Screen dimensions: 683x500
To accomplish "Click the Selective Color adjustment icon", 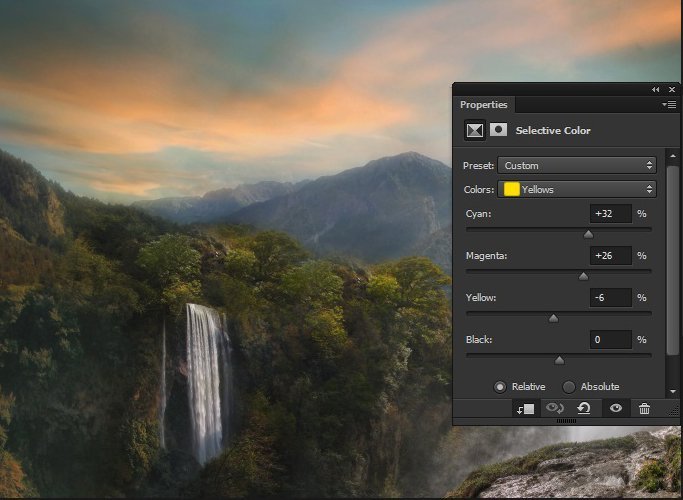I will pyautogui.click(x=475, y=130).
